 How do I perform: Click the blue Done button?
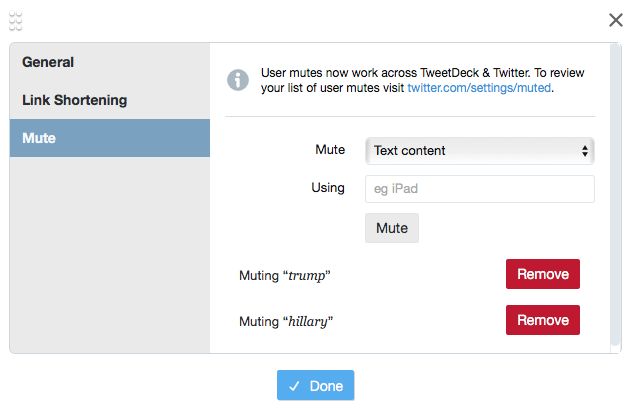tap(316, 386)
